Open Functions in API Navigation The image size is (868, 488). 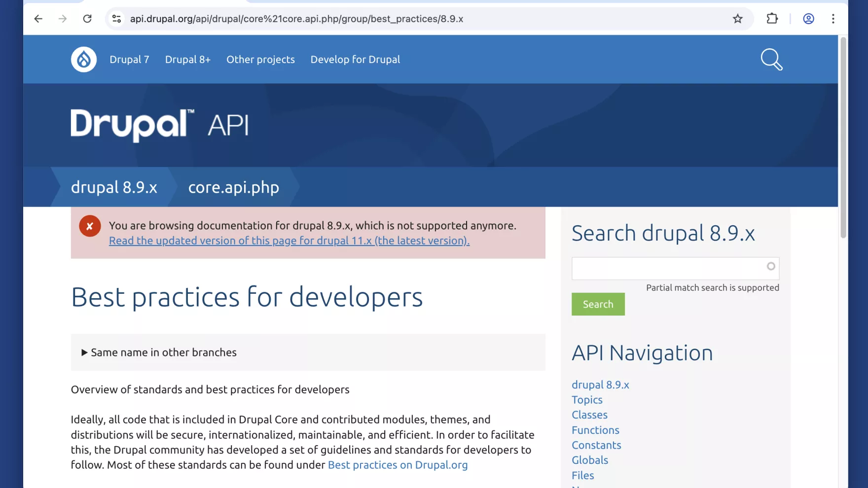[x=595, y=430]
